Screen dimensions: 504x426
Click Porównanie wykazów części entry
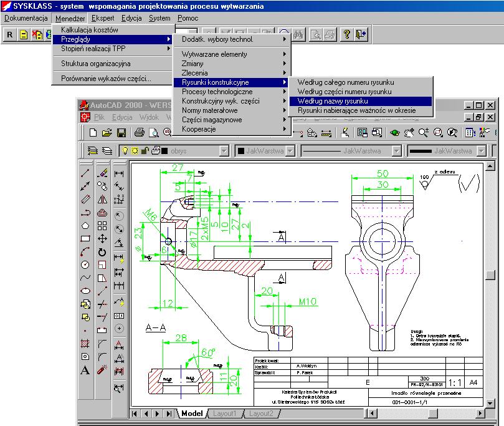pos(113,79)
